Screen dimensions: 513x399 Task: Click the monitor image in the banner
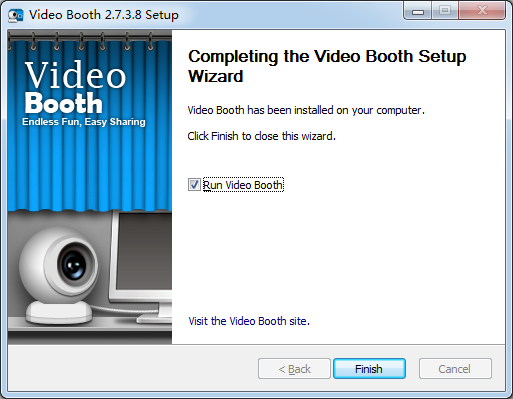coord(141,267)
